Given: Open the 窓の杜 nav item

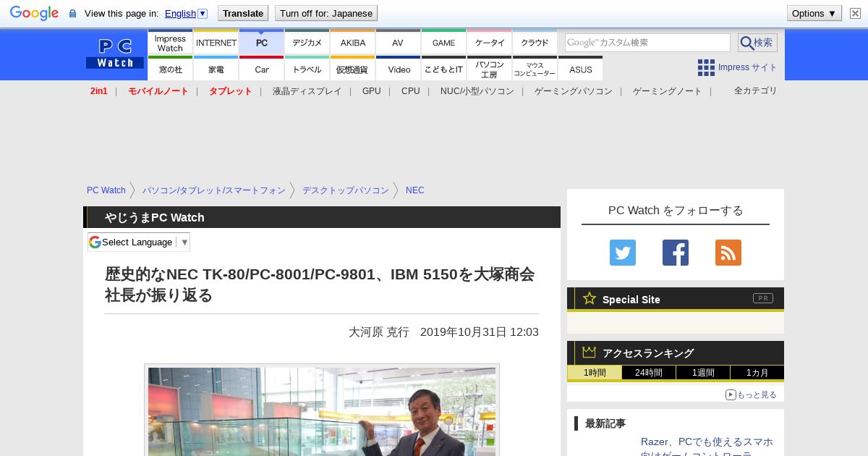Looking at the screenshot, I should [x=170, y=69].
